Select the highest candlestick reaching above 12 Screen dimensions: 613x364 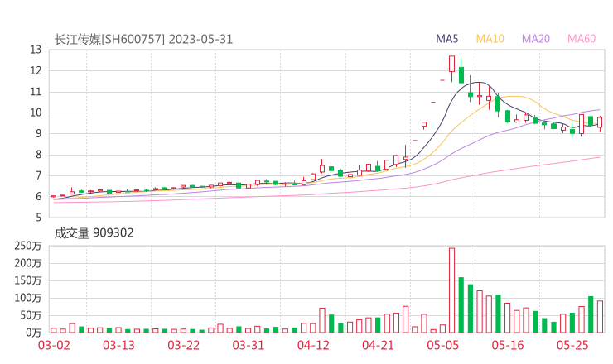[x=452, y=69]
